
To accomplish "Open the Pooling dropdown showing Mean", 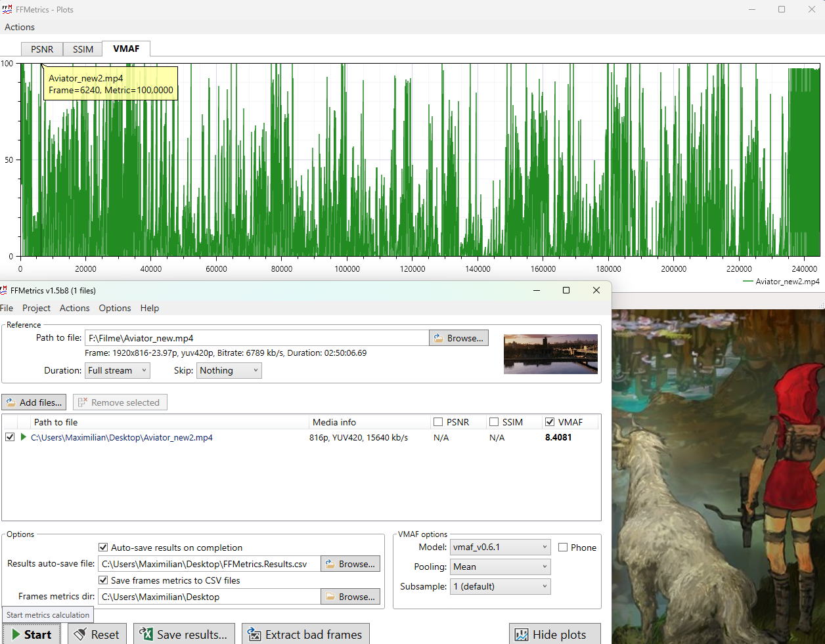I will [x=501, y=567].
